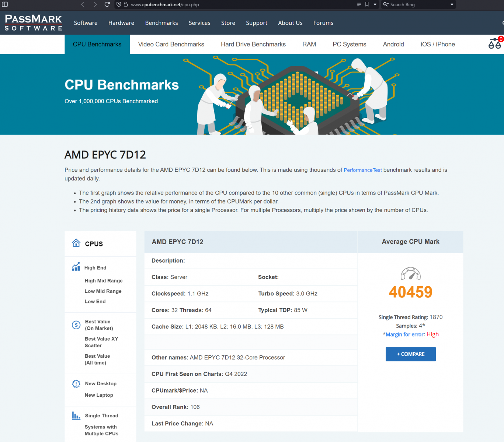Switch to the PC Systems tab
The image size is (504, 442).
point(350,44)
